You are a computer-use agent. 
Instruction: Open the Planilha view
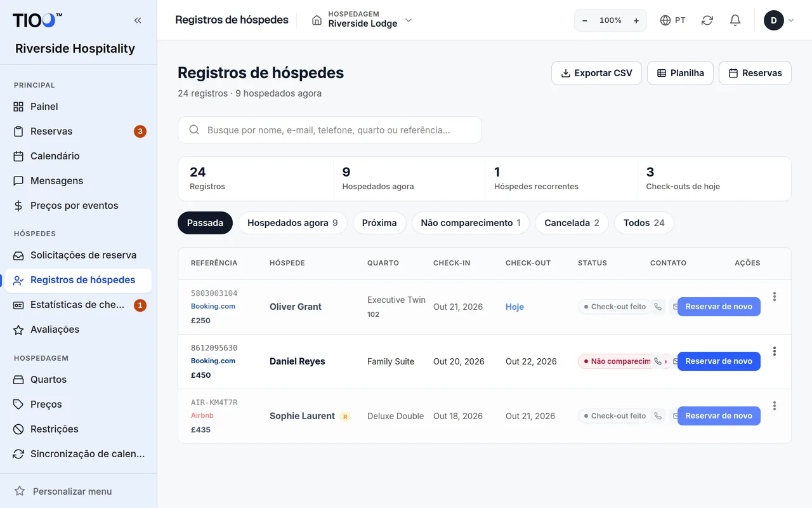[x=680, y=73]
